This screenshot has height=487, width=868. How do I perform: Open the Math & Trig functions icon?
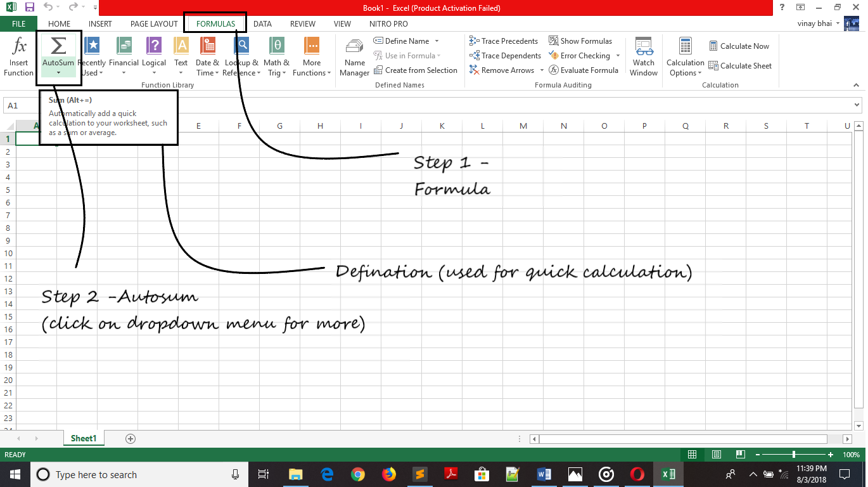(276, 47)
